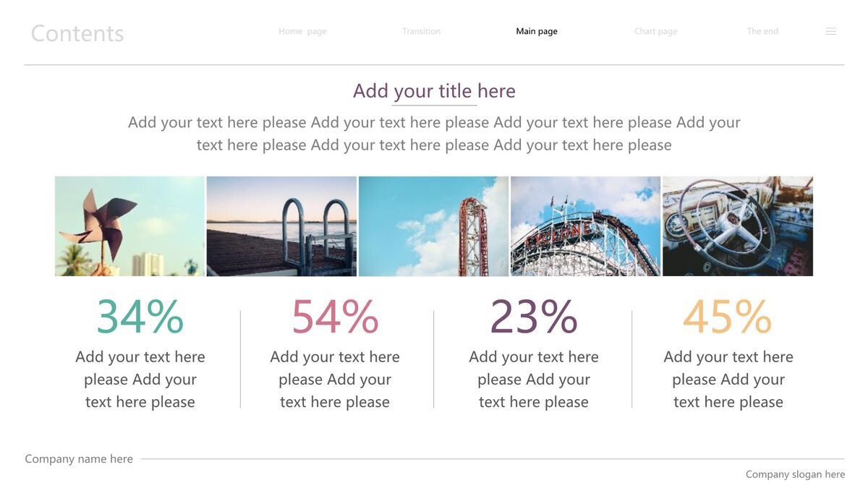Click the Company slogan here text
The height and width of the screenshot is (488, 868).
pyautogui.click(x=795, y=474)
